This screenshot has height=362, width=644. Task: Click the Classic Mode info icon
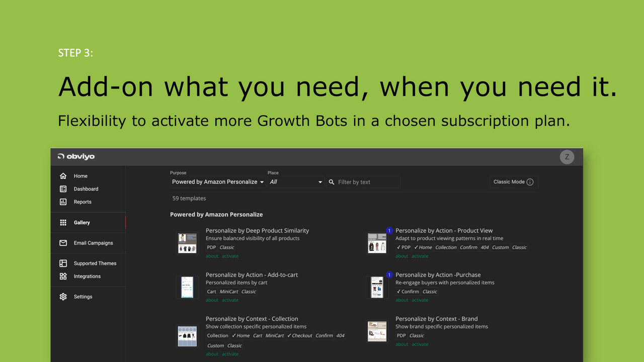[530, 182]
